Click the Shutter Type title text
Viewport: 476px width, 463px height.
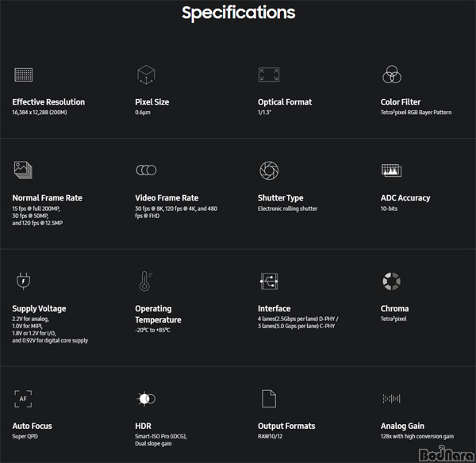tap(281, 198)
